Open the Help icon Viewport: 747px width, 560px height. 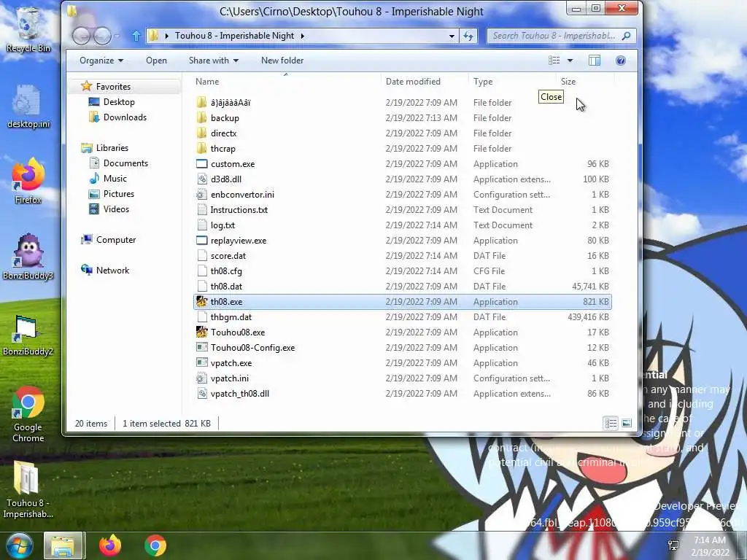(620, 61)
